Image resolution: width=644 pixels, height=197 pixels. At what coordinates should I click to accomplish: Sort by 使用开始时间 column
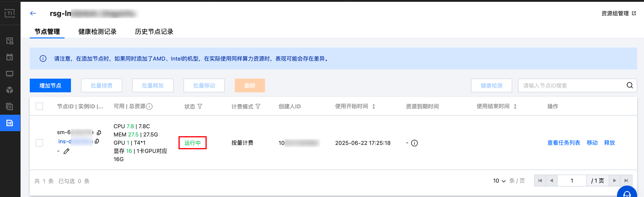coord(373,107)
